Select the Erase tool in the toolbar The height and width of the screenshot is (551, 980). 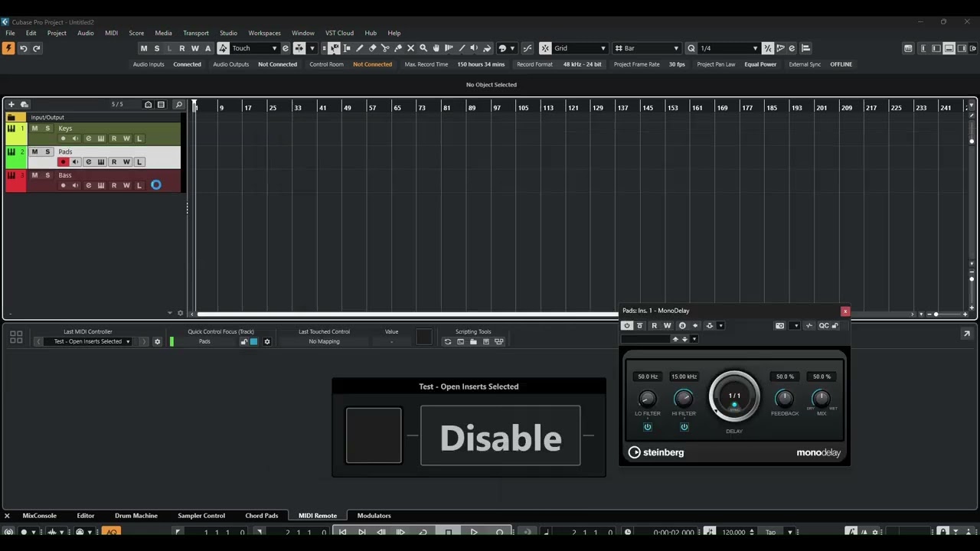point(373,48)
